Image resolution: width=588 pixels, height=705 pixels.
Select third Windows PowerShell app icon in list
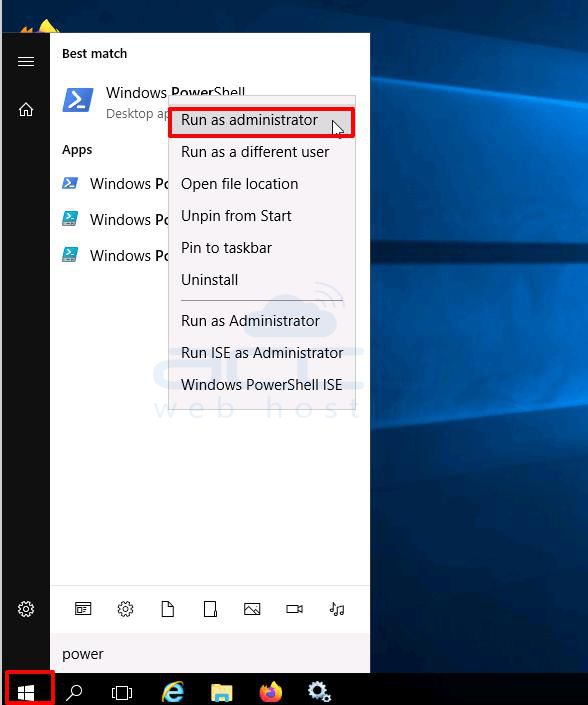(x=70, y=255)
